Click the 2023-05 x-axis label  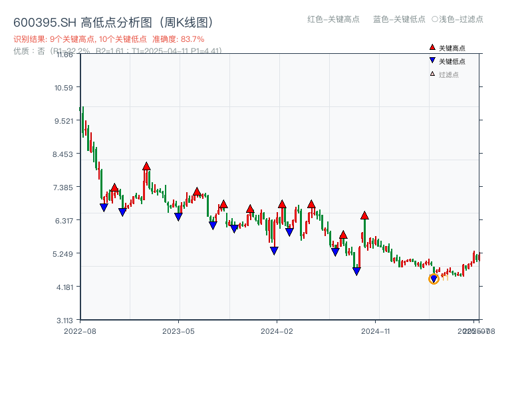point(178,331)
